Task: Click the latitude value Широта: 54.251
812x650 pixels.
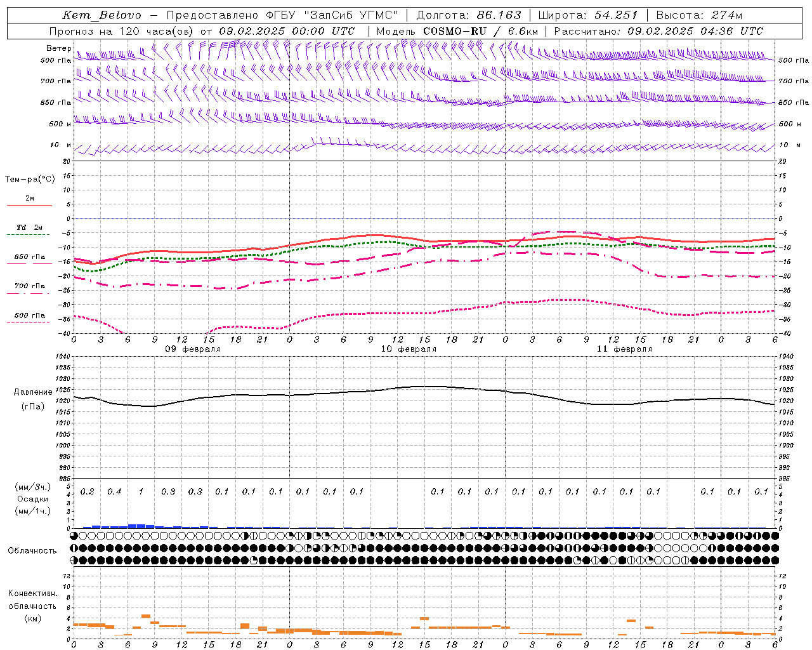Action: click(587, 15)
